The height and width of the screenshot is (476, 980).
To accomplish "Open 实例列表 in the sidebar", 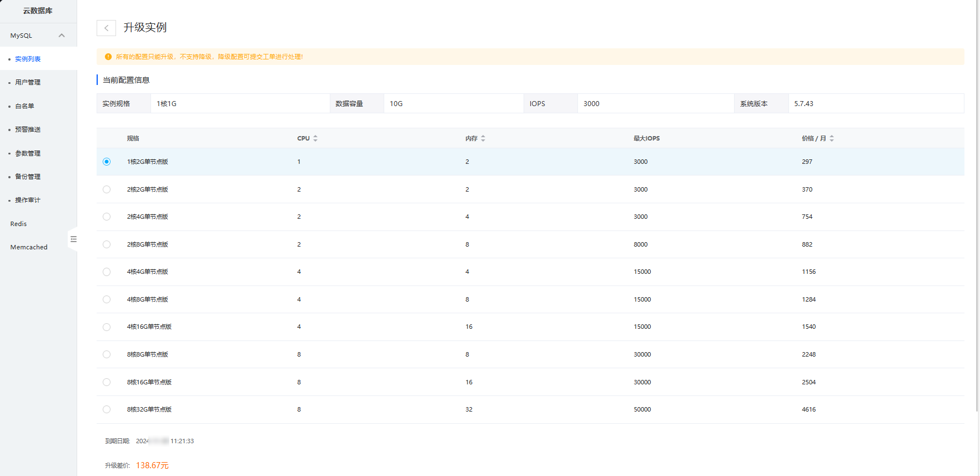I will pyautogui.click(x=28, y=59).
